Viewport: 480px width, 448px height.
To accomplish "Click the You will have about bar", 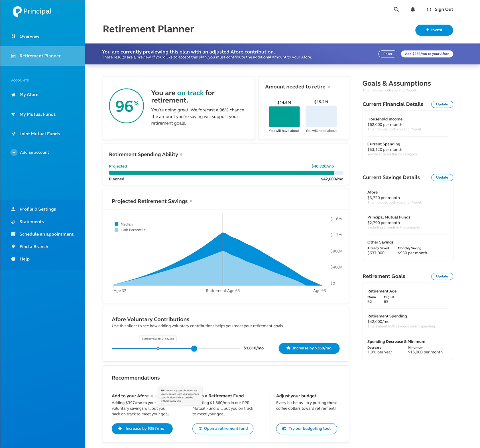I will (284, 116).
